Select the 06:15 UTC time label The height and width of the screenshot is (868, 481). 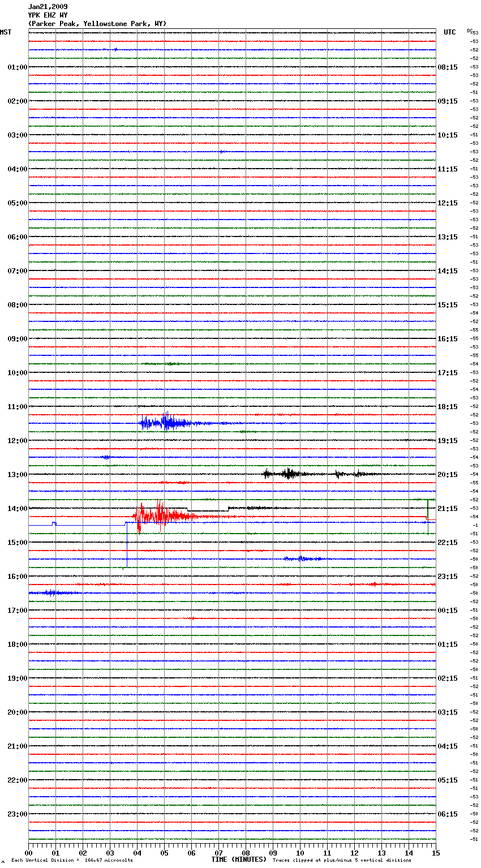pyautogui.click(x=448, y=814)
